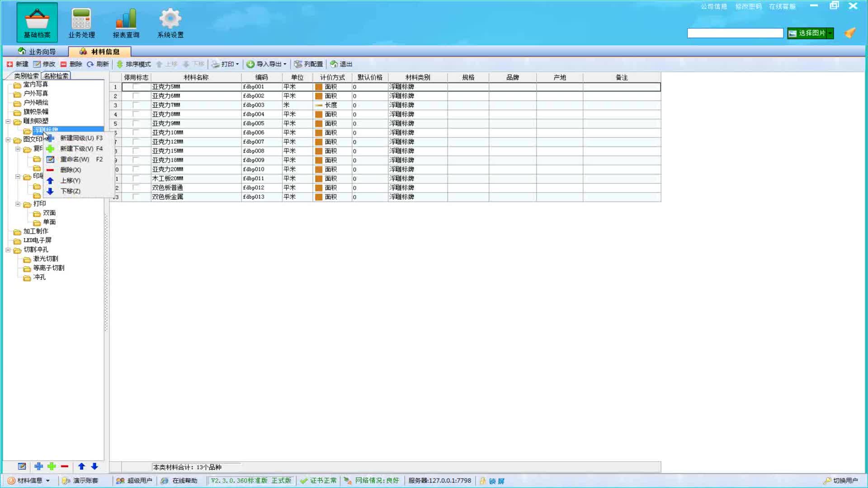Click the orange 面积 swatch in row 1
Viewport: 868px width, 488px height.
click(319, 87)
